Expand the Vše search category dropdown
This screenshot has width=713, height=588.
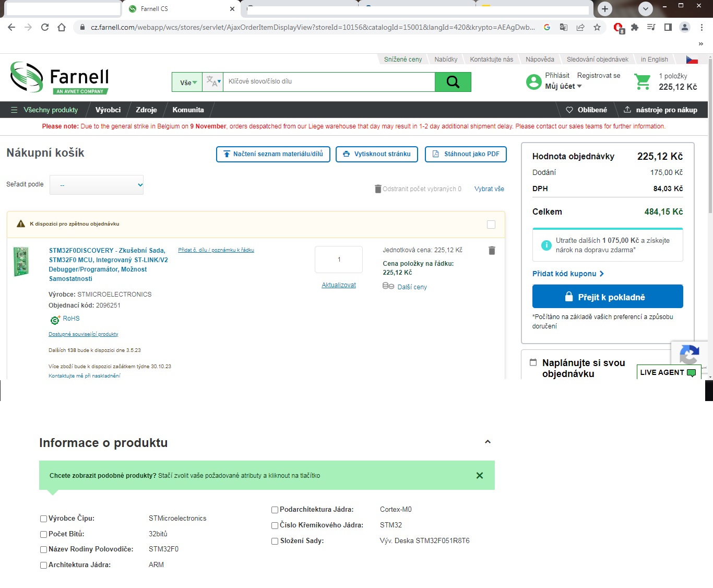(x=188, y=83)
